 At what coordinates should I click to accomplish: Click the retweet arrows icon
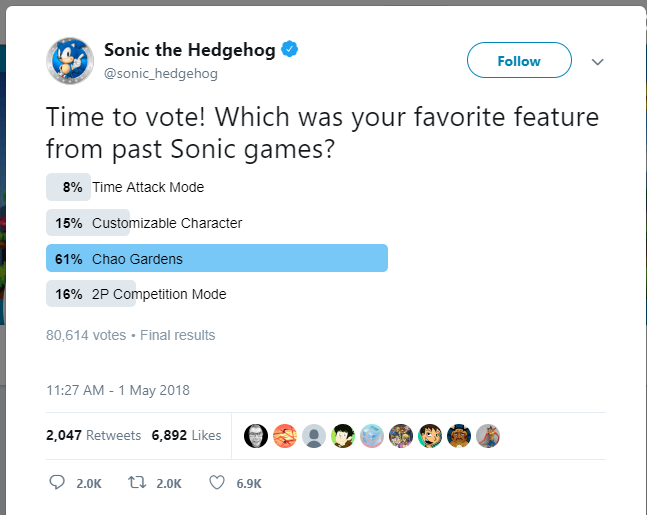point(137,482)
